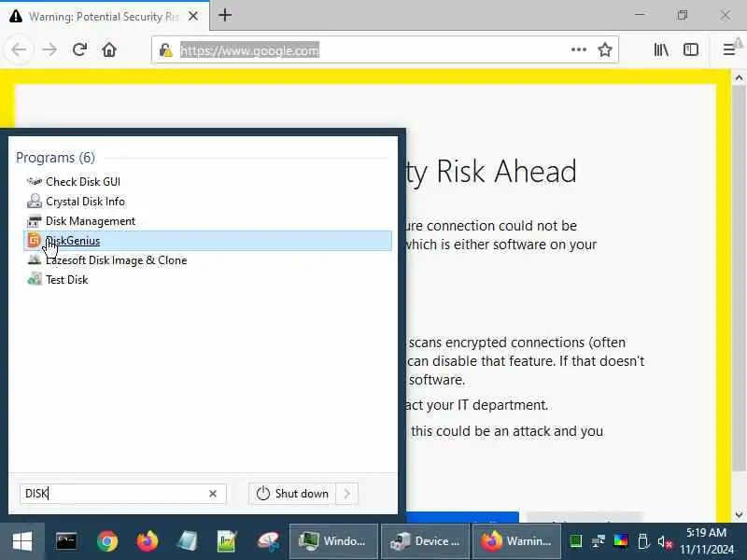747x560 pixels.
Task: Click the Programs (6) header
Action: click(55, 158)
